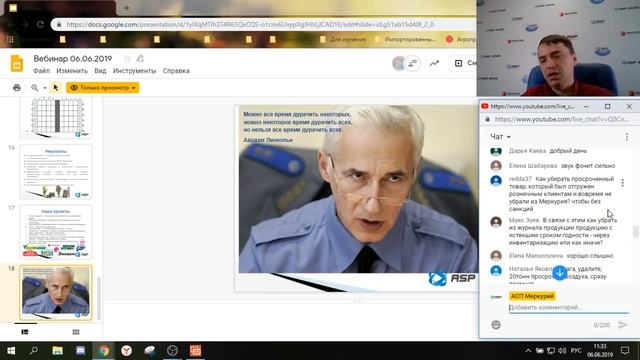Open a new browser tab with plus
This screenshot has height=360, width=640.
click(x=126, y=8)
